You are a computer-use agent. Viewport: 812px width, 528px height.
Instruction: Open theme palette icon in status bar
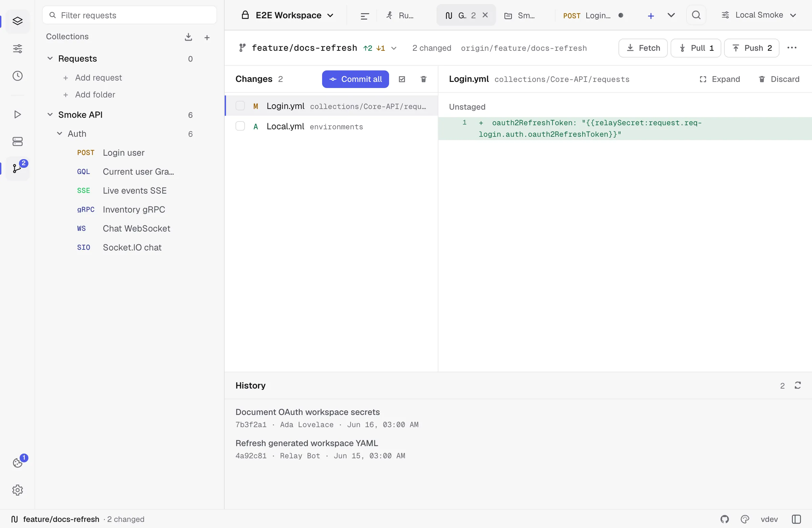(745, 519)
